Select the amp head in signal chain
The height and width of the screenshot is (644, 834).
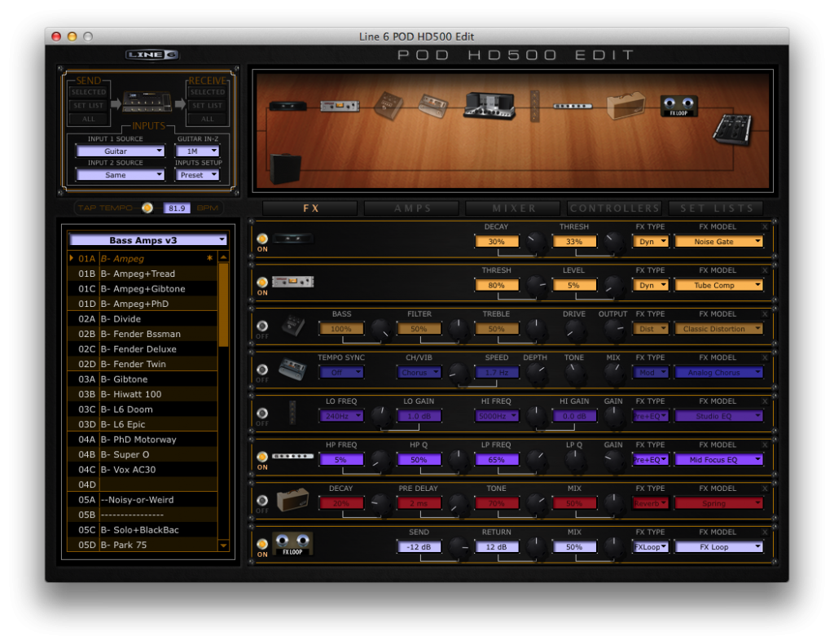coord(489,105)
